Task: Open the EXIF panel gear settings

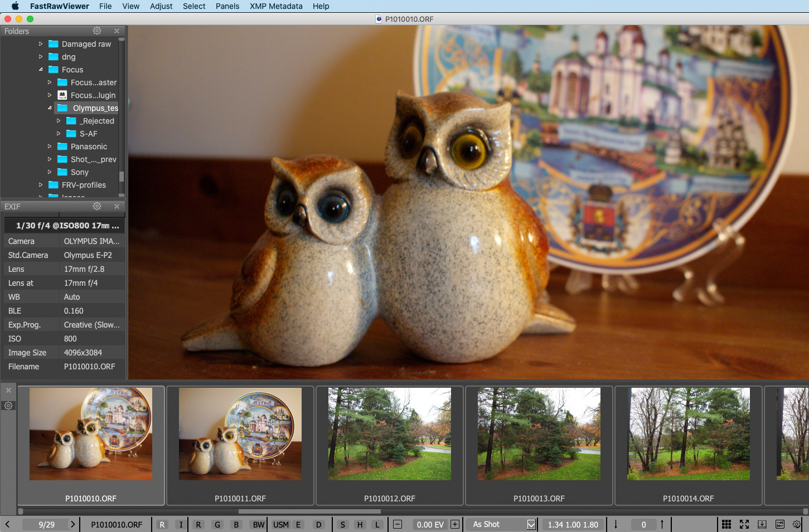Action: coord(97,207)
